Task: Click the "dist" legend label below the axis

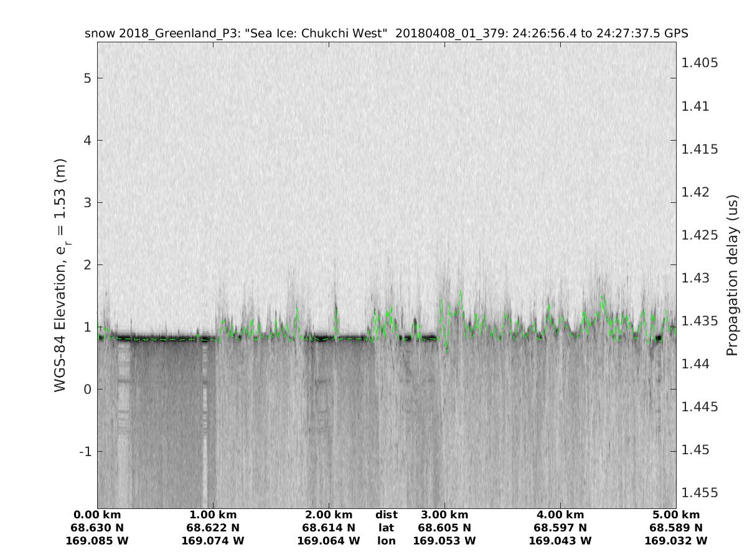Action: pos(387,515)
